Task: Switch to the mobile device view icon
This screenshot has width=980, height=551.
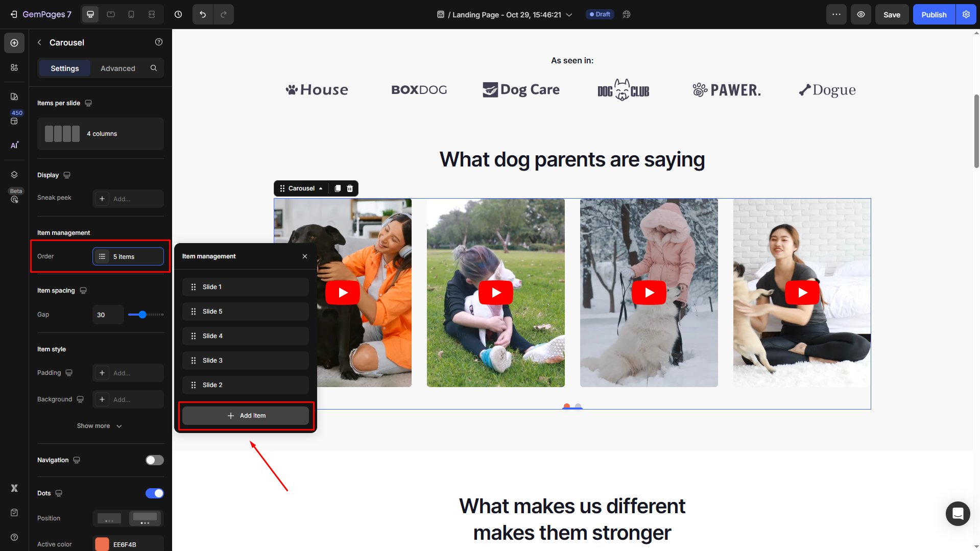Action: (x=131, y=14)
